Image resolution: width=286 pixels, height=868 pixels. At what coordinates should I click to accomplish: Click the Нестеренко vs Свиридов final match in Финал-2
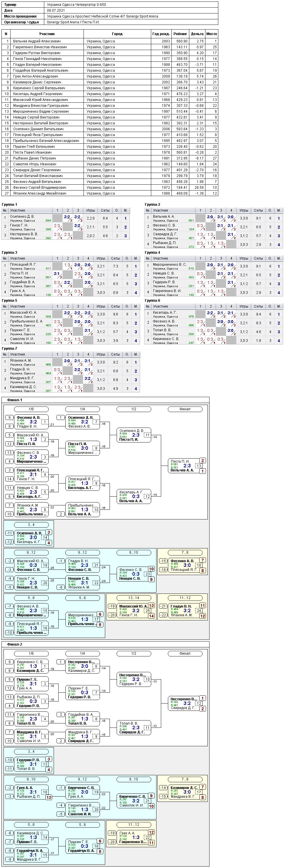[x=185, y=703]
